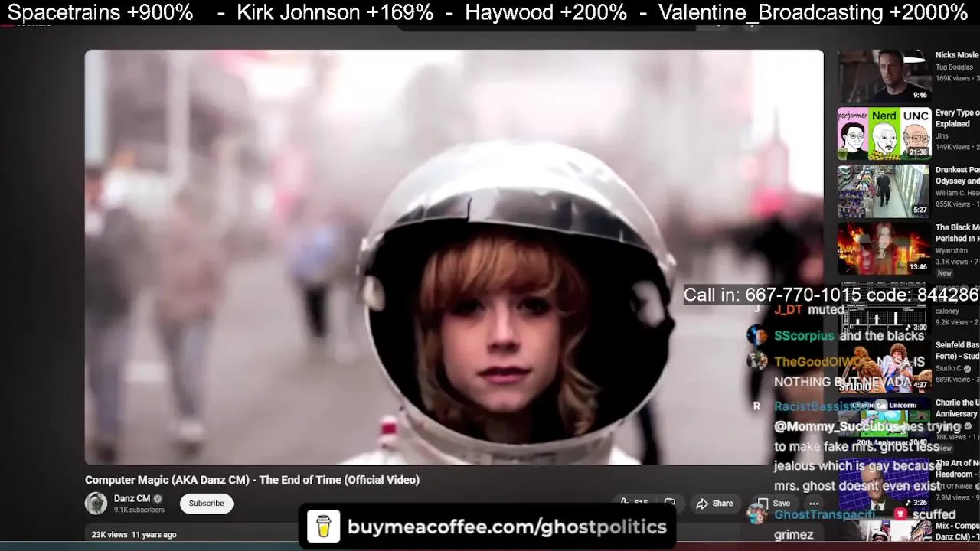Open the Performer Nerd UNC thumbnail (21:38)
980x551 pixels.
click(884, 133)
